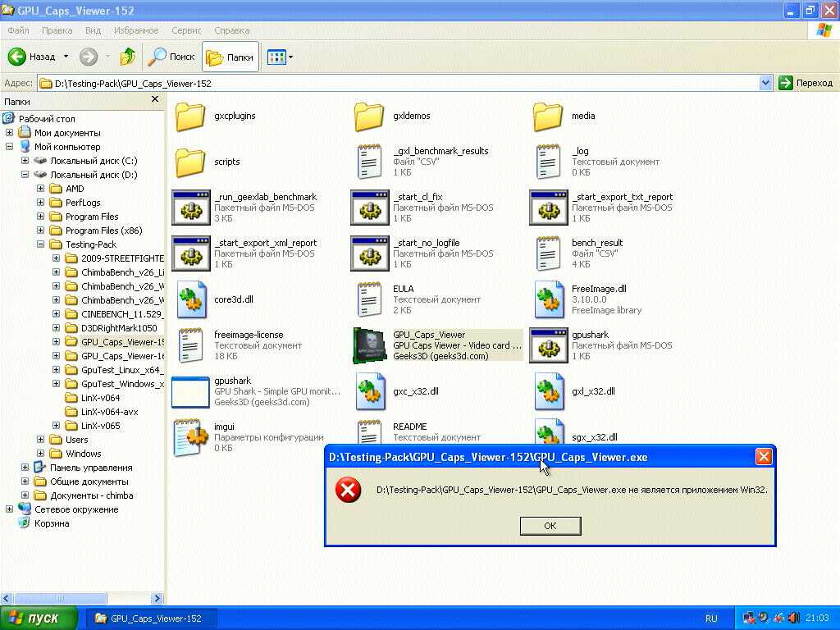Select the README text document

(x=410, y=427)
